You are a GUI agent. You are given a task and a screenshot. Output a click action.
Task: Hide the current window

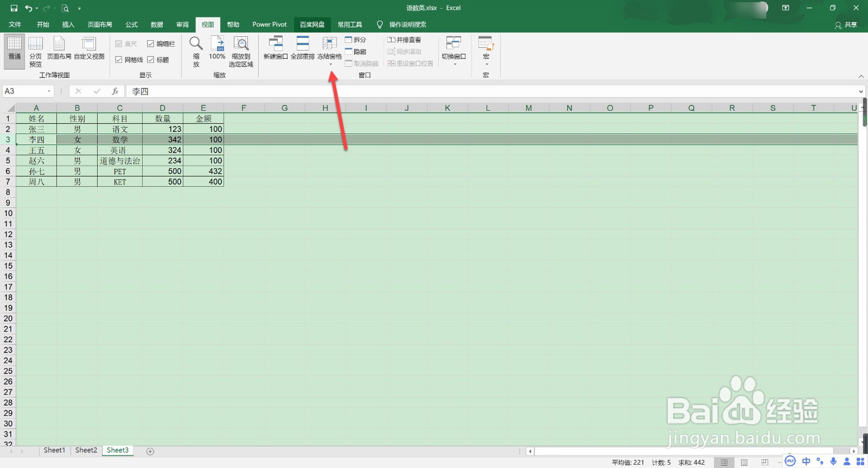[x=355, y=52]
